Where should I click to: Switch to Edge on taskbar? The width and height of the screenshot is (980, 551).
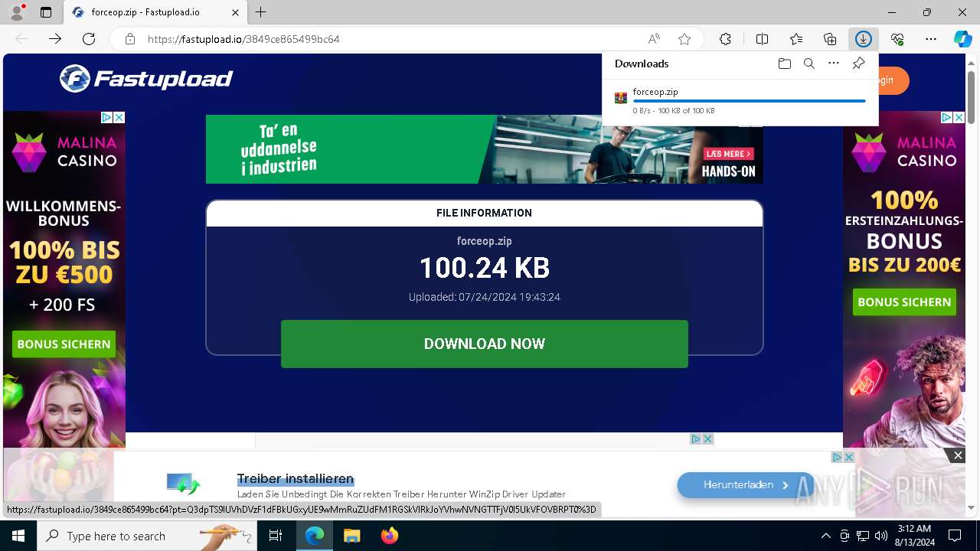pyautogui.click(x=315, y=536)
